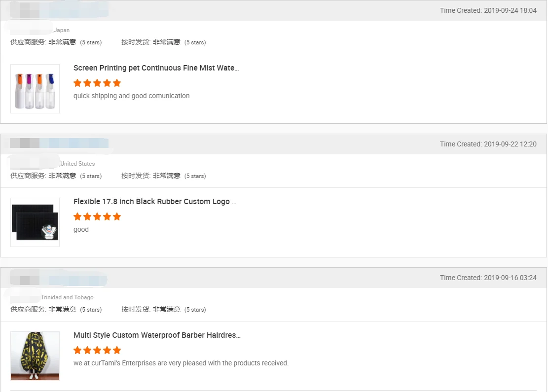Click the Trinidad and Tobago country label

[68, 297]
